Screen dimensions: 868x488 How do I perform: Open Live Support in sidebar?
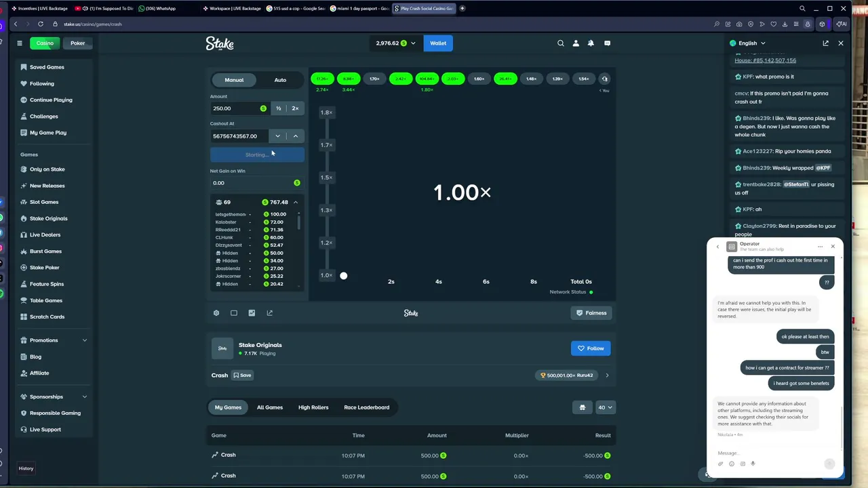click(x=45, y=430)
